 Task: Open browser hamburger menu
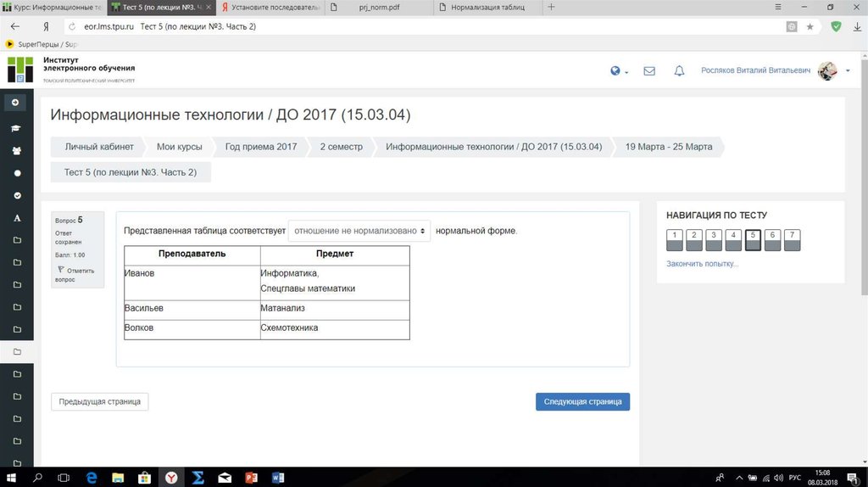pos(778,7)
